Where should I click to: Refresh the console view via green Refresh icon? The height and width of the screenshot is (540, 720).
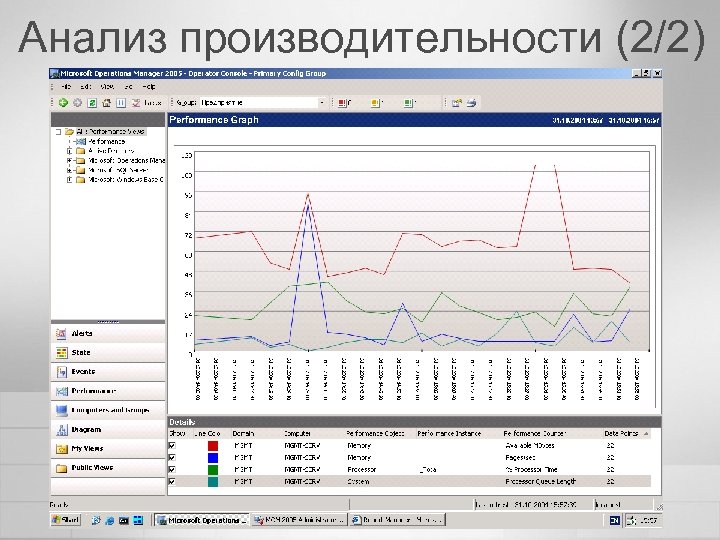pos(92,103)
